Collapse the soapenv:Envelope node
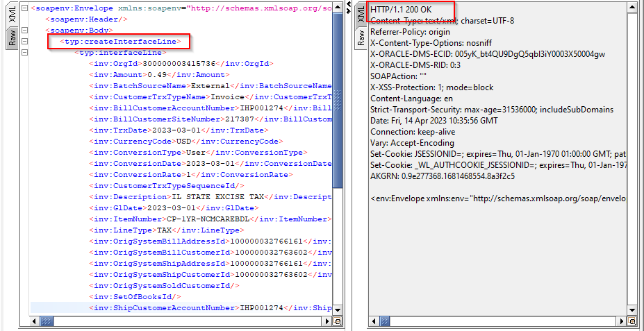 (x=25, y=8)
